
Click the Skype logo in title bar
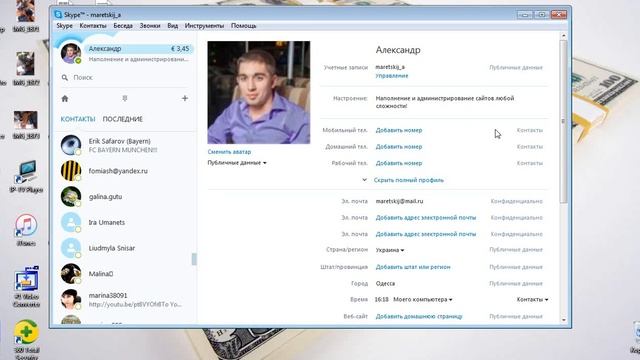58,14
